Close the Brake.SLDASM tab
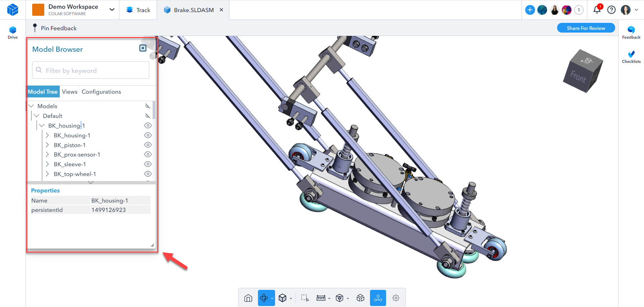644x307 pixels. [221, 10]
